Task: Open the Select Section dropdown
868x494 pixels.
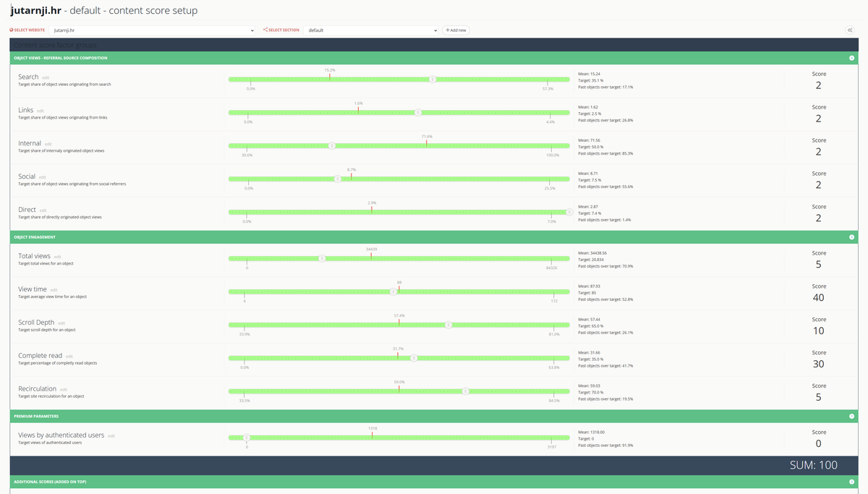Action: point(371,30)
